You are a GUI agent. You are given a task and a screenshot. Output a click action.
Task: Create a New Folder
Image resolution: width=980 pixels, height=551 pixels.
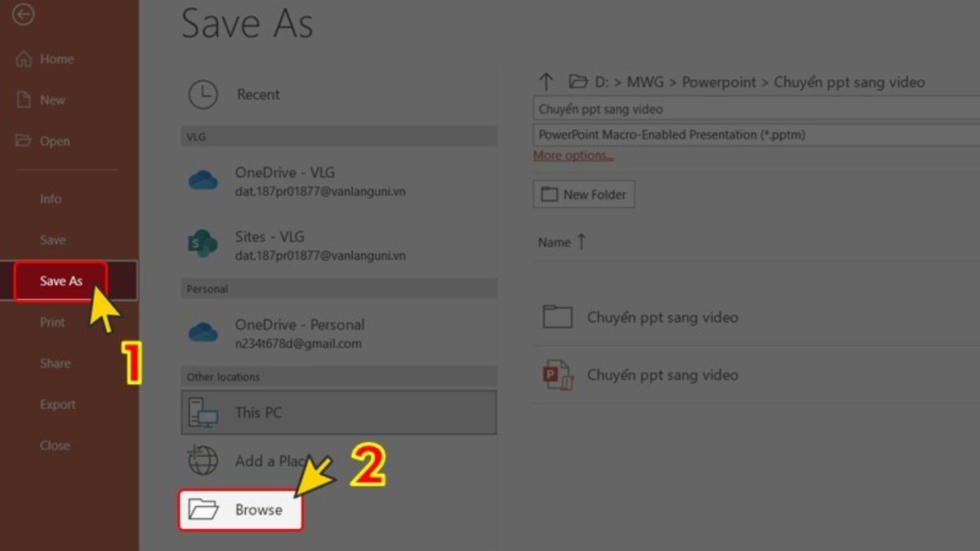pos(584,194)
